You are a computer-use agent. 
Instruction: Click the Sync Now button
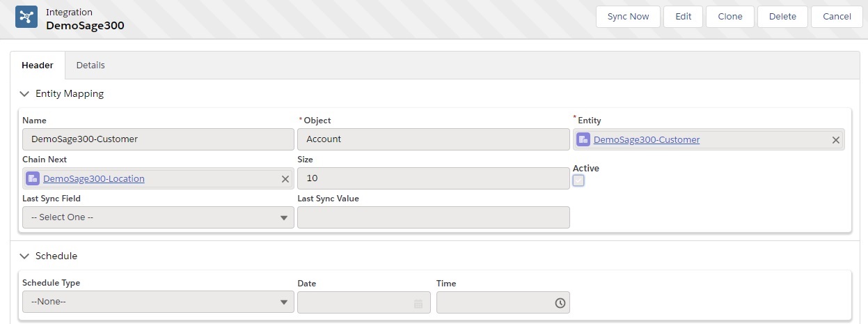628,17
